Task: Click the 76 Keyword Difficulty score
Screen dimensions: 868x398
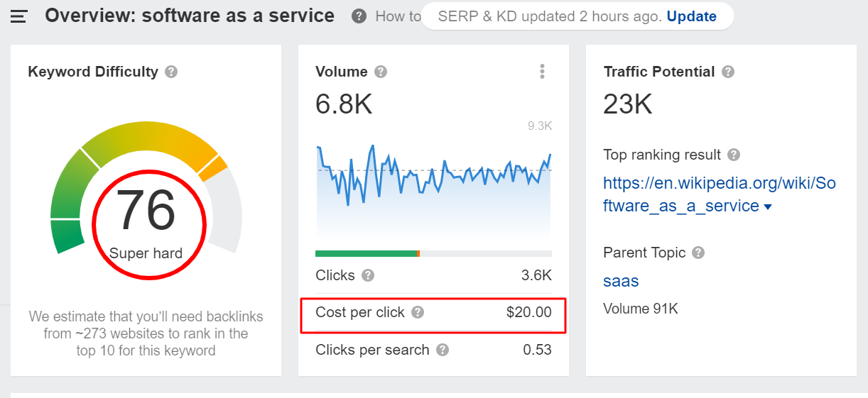Action: tap(146, 211)
